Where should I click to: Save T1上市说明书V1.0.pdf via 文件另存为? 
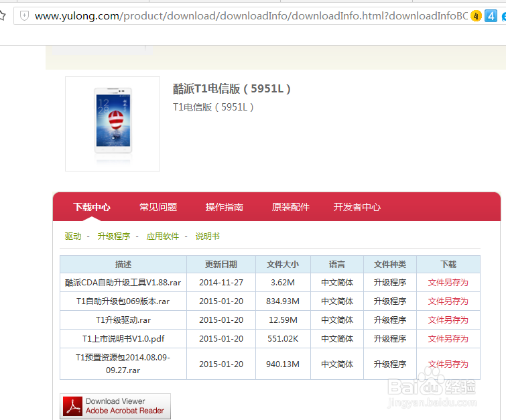coord(448,339)
